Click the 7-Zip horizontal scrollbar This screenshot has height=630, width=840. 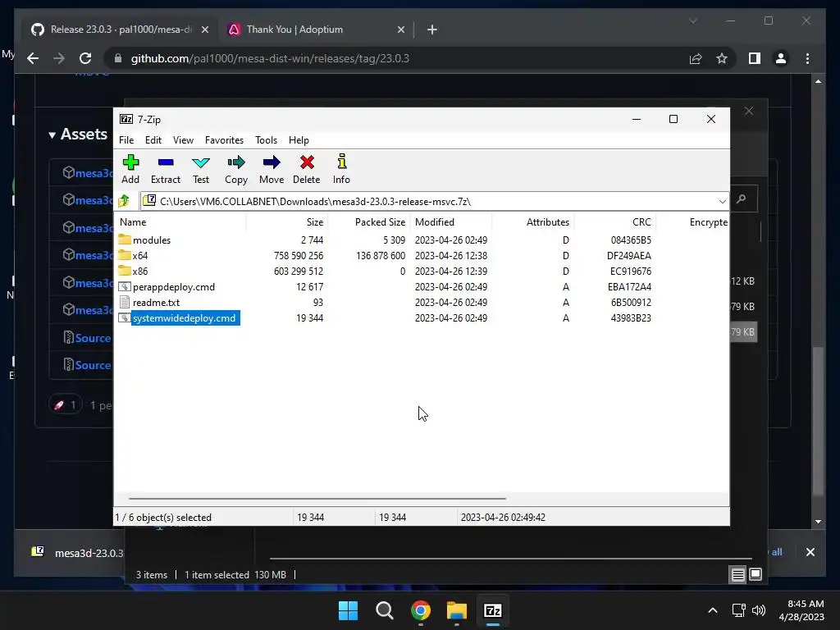tap(317, 498)
